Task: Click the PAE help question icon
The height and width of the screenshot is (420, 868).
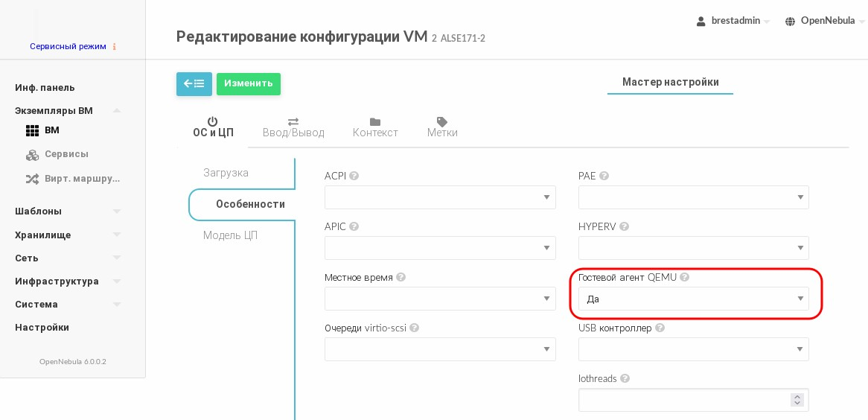Action: click(604, 176)
